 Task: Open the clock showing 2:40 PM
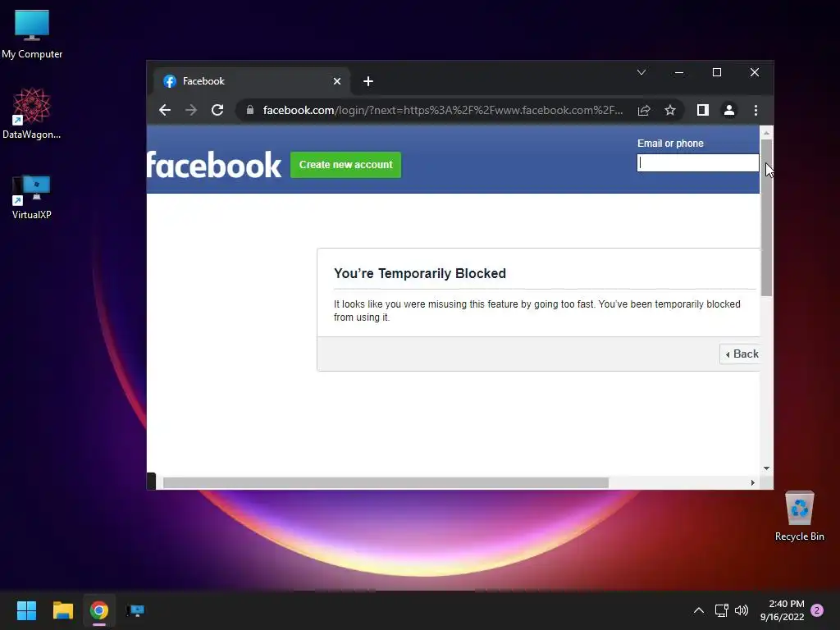(782, 610)
